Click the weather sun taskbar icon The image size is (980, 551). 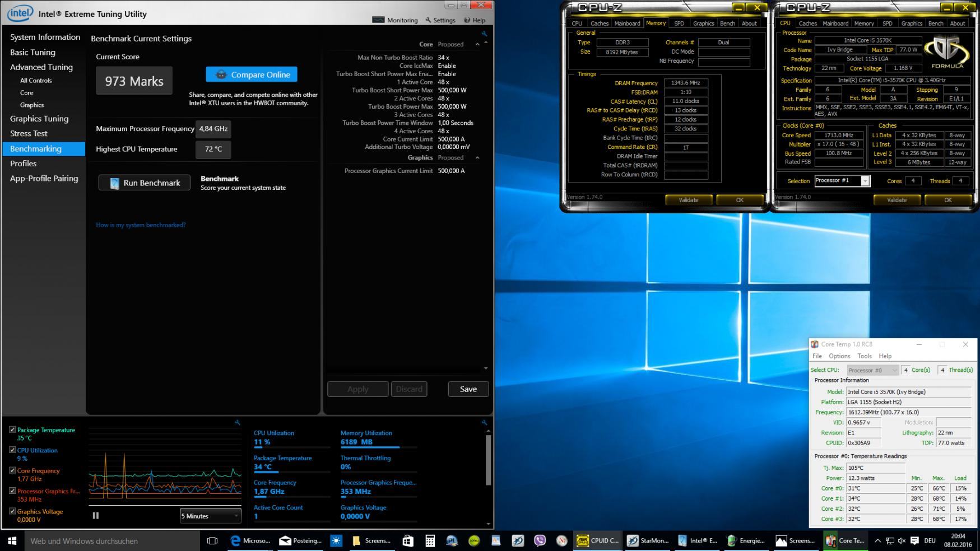click(x=336, y=541)
